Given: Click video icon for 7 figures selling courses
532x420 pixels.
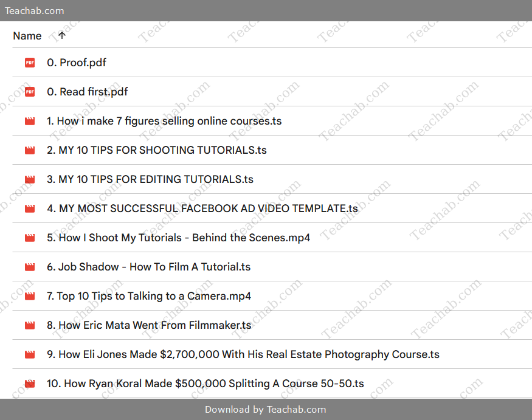Looking at the screenshot, I should pos(30,121).
